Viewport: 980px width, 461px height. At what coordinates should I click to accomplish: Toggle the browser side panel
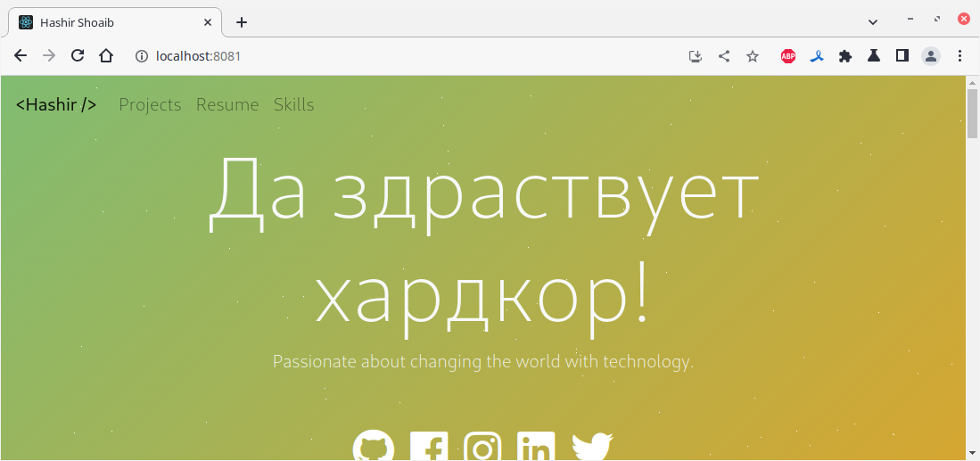902,56
